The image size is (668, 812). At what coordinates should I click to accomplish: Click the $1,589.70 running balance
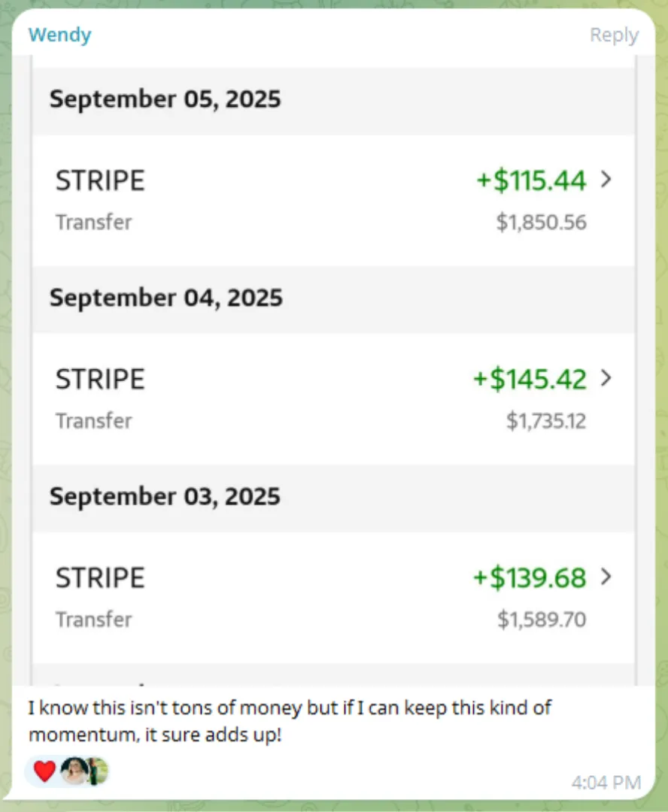click(x=542, y=620)
